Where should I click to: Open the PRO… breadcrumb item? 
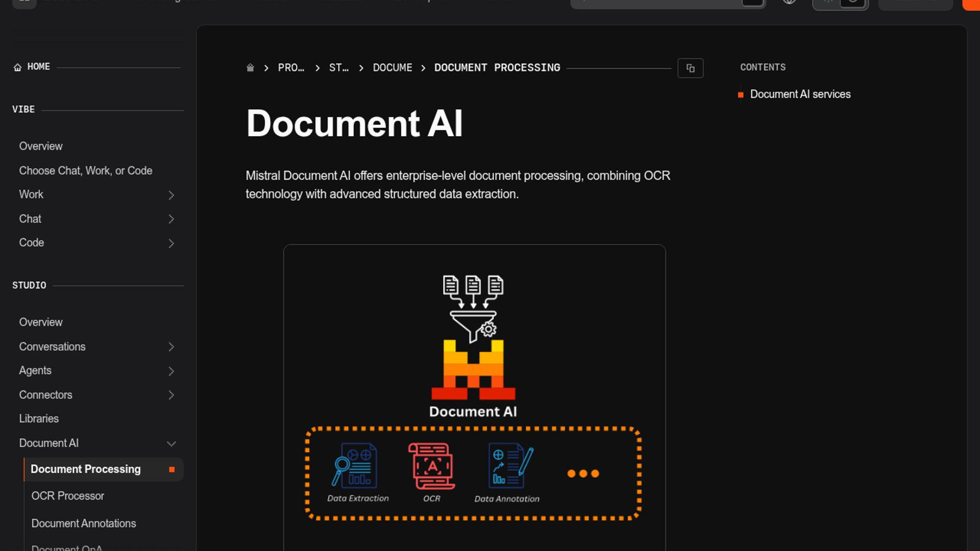[x=291, y=68]
